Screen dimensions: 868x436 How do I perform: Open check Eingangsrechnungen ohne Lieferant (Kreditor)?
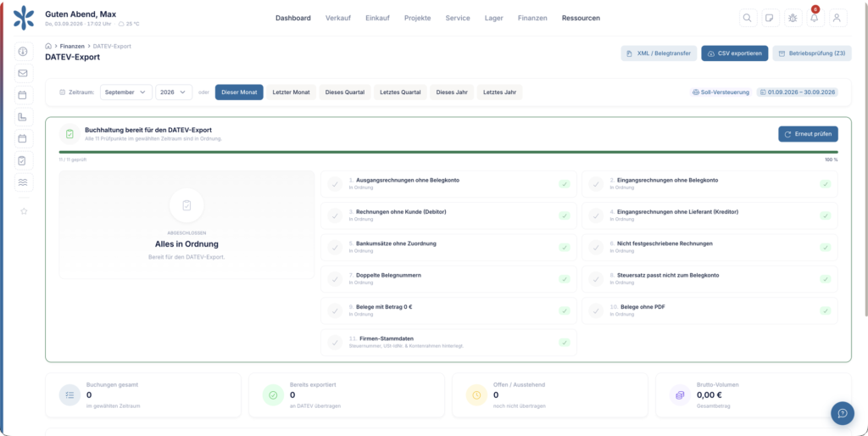click(709, 215)
